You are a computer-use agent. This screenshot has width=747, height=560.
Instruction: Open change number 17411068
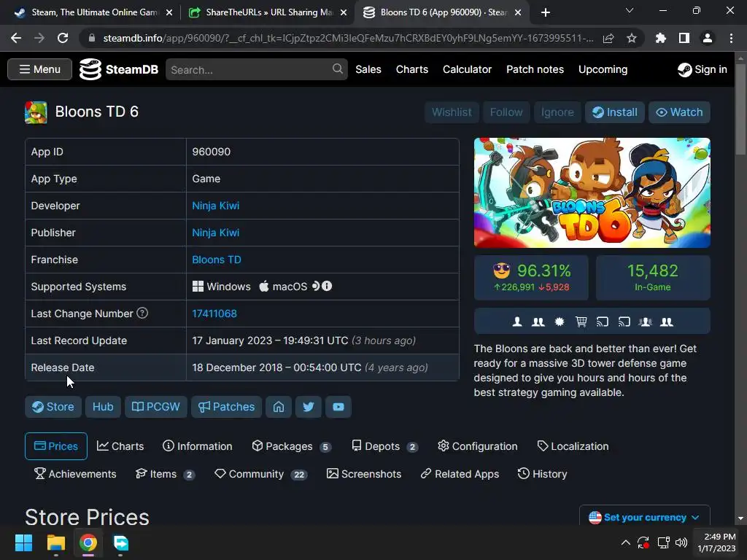pyautogui.click(x=214, y=314)
